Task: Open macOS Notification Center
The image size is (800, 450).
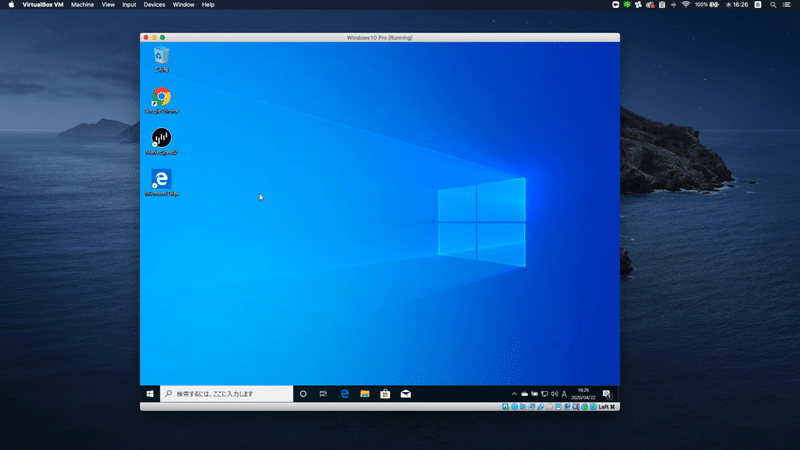Action: point(787,5)
